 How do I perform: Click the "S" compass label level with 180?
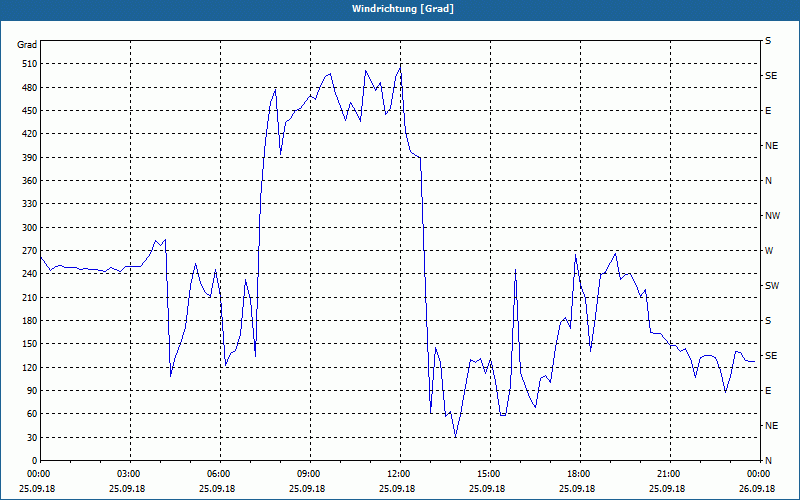(x=768, y=321)
